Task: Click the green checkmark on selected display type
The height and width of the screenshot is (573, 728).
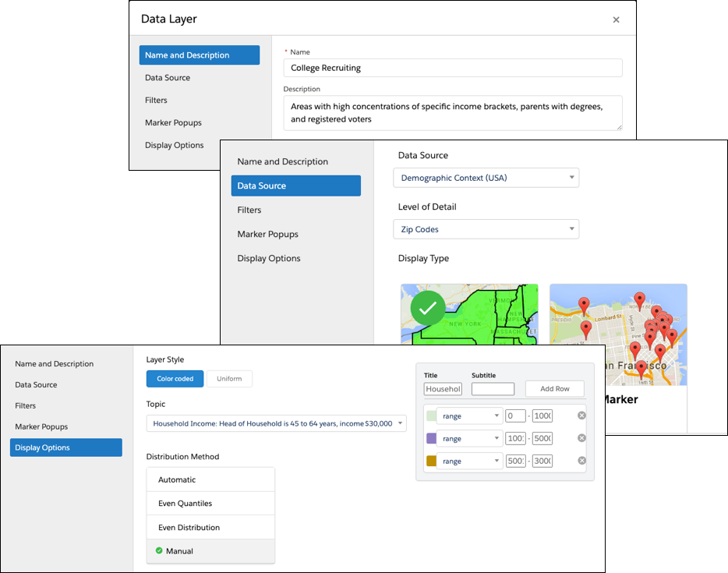Action: pos(426,309)
